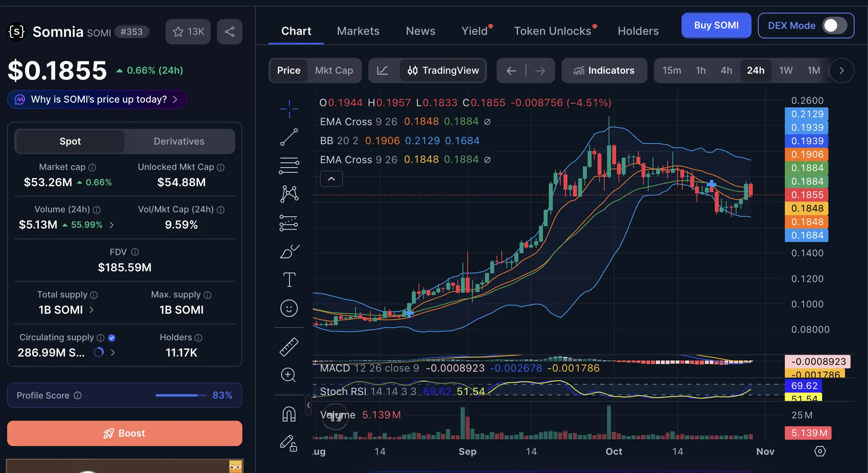868x473 pixels.
Task: Open the News tab
Action: pyautogui.click(x=421, y=31)
